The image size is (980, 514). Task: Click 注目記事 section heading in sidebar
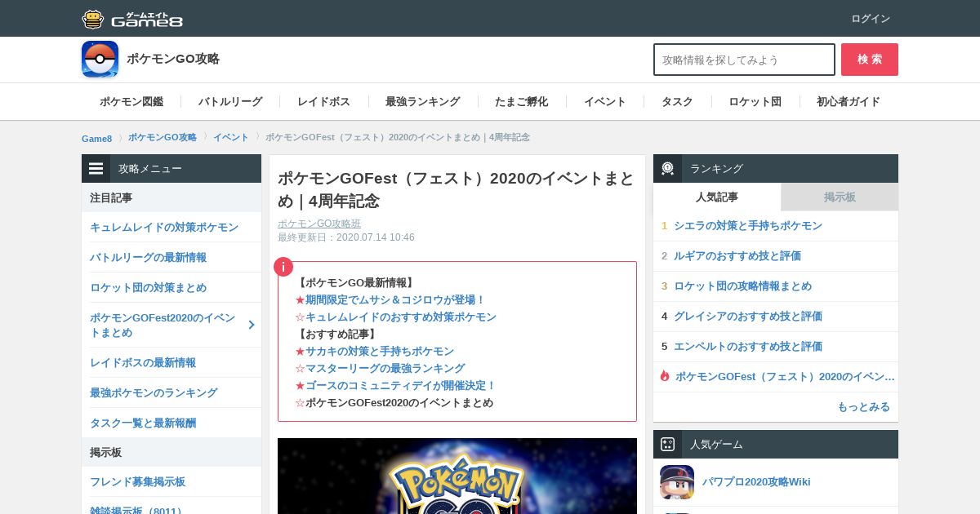point(111,197)
